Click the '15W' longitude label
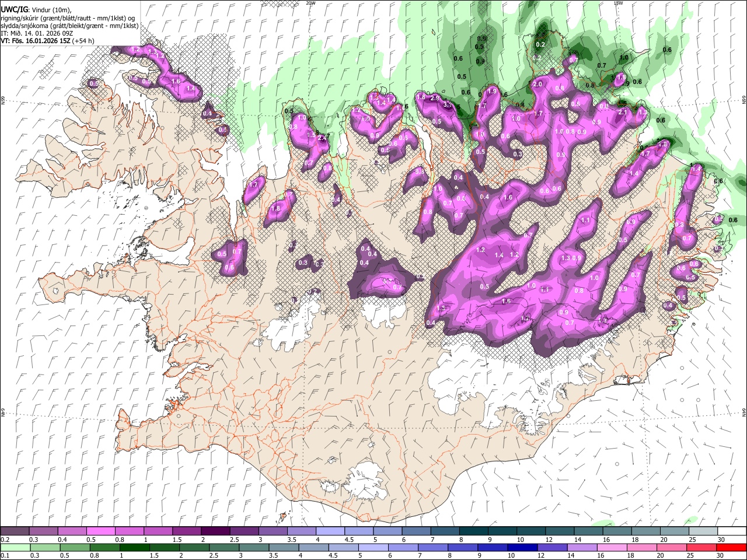The image size is (747, 560). (619, 3)
